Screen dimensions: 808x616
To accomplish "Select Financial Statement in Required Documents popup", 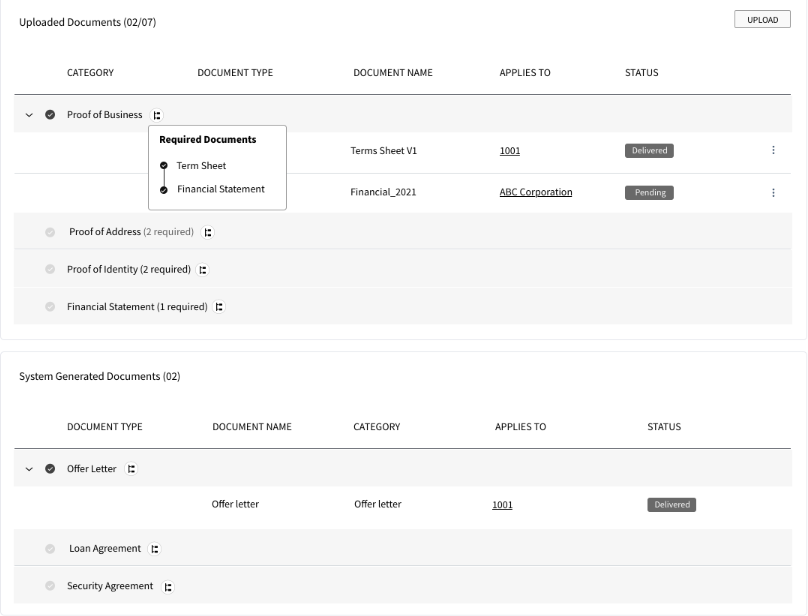I will (x=221, y=189).
